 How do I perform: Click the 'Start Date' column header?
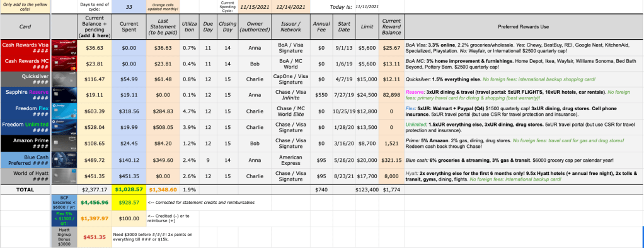344,26
